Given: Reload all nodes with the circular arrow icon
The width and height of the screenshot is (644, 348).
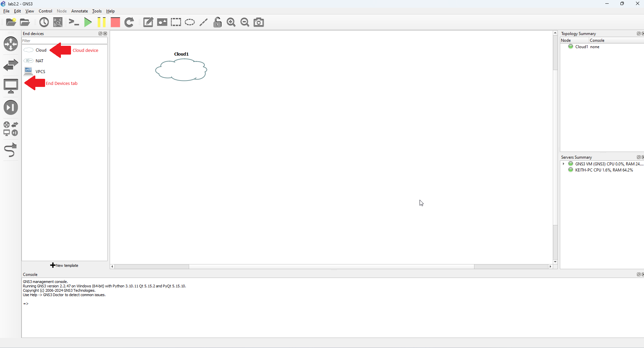Looking at the screenshot, I should click(129, 22).
